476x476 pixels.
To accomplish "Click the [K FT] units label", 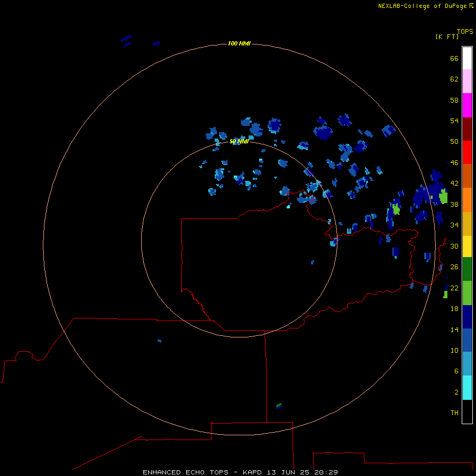I will point(447,36).
